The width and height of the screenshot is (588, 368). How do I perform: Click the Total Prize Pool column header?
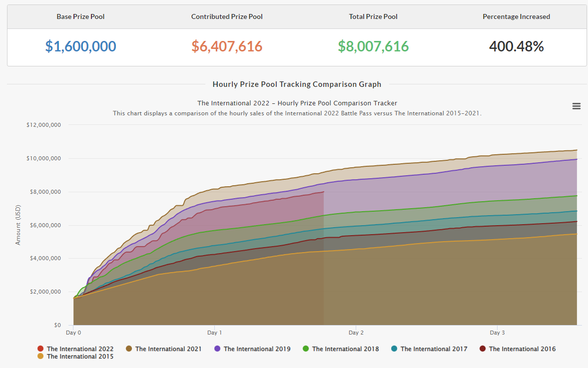(373, 16)
